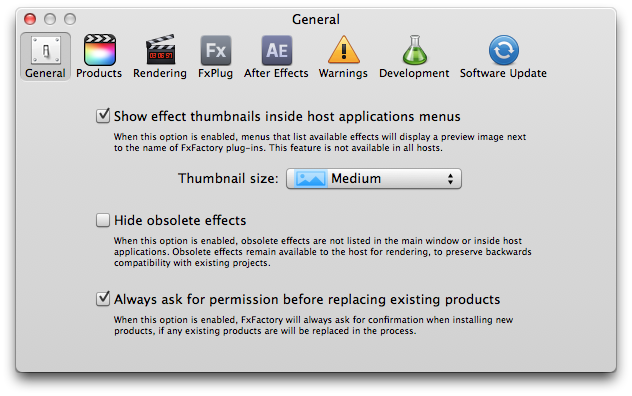Click the image icon in Medium popup
The height and width of the screenshot is (396, 632).
pos(310,179)
